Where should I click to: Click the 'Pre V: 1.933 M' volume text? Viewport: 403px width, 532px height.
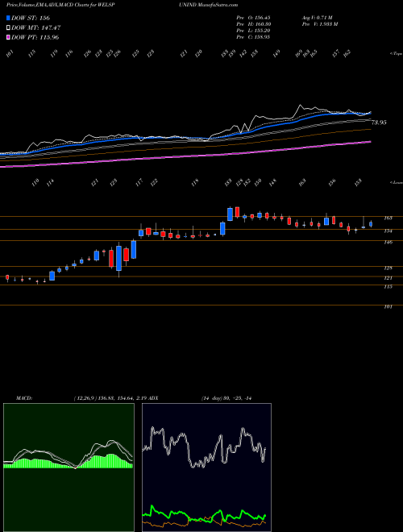coord(319,24)
